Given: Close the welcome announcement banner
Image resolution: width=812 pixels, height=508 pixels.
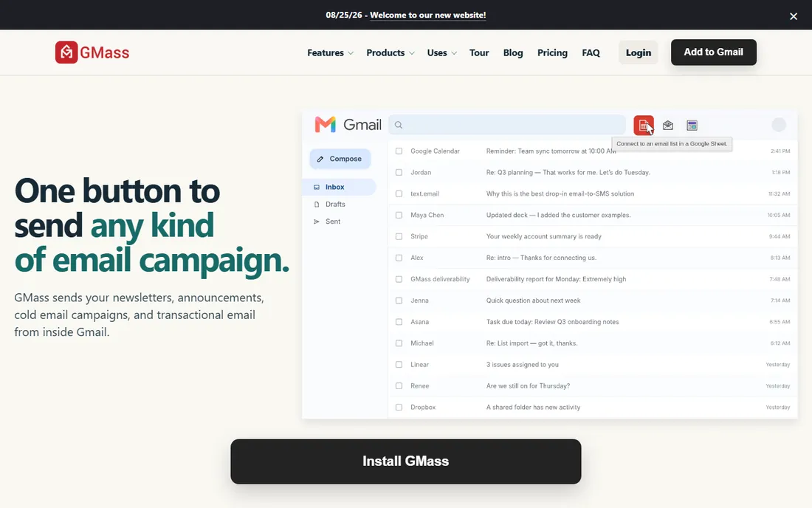Looking at the screenshot, I should tap(794, 16).
